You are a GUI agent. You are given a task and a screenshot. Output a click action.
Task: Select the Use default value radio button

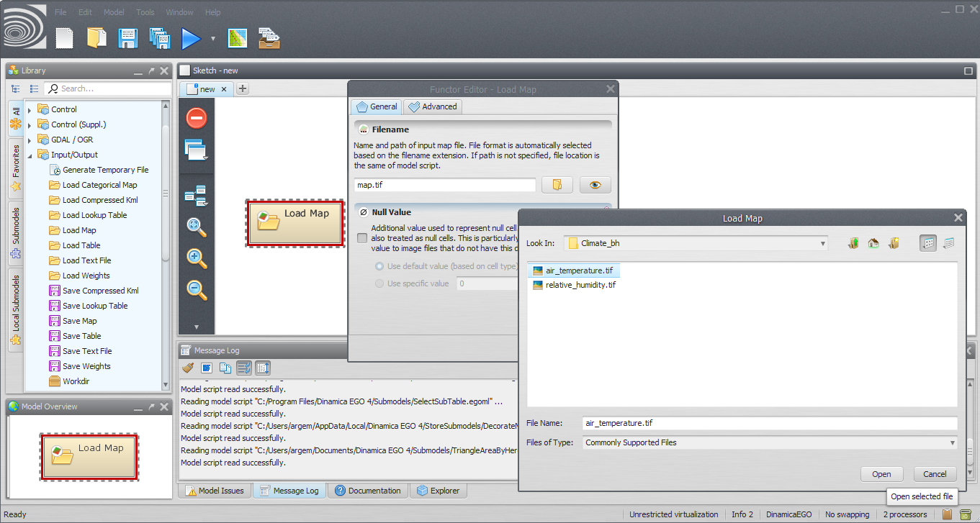[379, 266]
